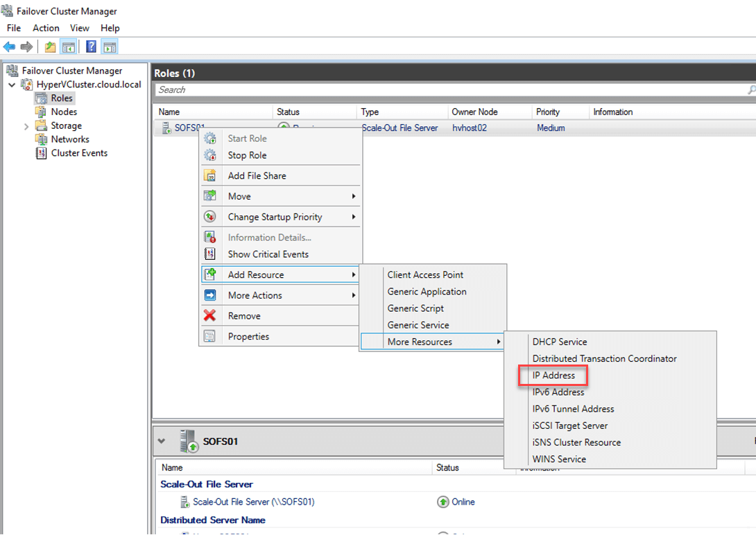The height and width of the screenshot is (535, 756).
Task: Expand the Storage tree node
Action: (26, 126)
